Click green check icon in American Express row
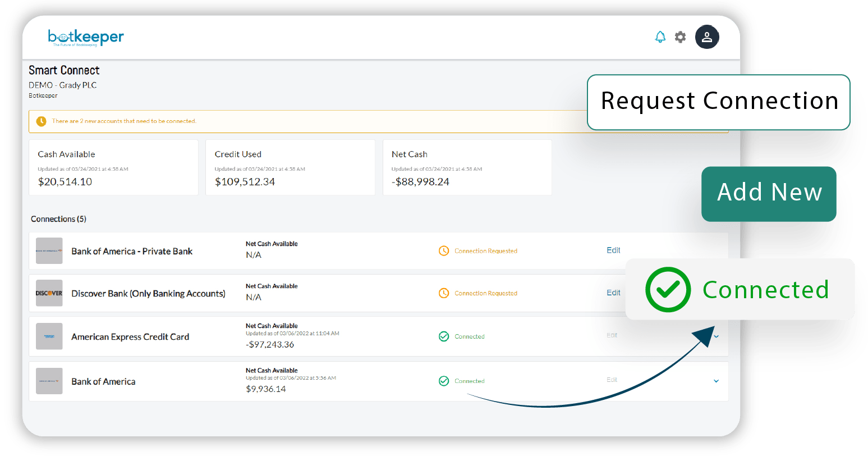The width and height of the screenshot is (868, 465). pos(443,336)
